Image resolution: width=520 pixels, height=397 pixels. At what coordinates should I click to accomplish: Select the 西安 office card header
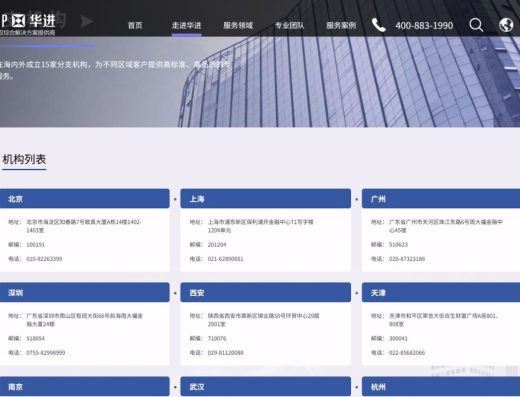point(266,293)
